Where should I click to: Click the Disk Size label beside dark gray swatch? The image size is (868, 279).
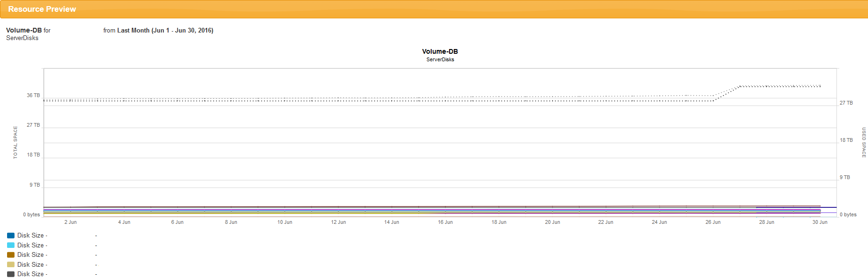pyautogui.click(x=32, y=274)
